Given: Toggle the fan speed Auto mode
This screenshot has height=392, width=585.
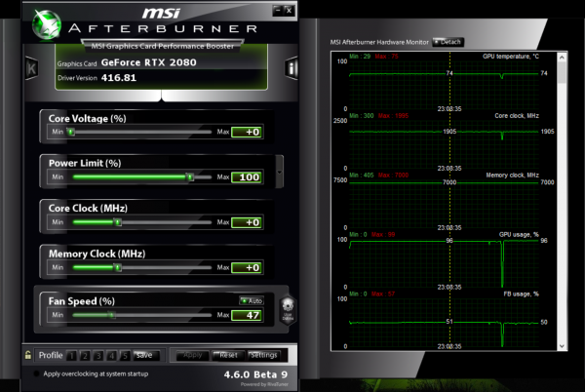Looking at the screenshot, I should [x=252, y=300].
